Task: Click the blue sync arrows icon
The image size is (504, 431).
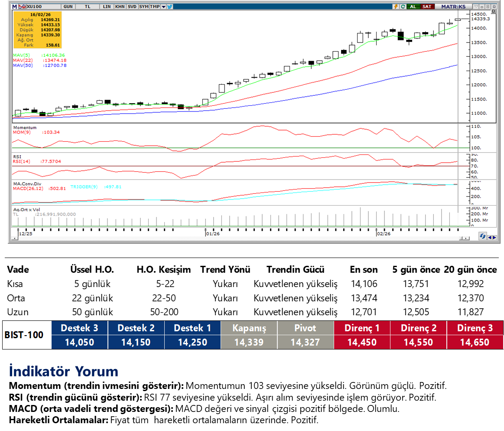Action: [x=482, y=236]
